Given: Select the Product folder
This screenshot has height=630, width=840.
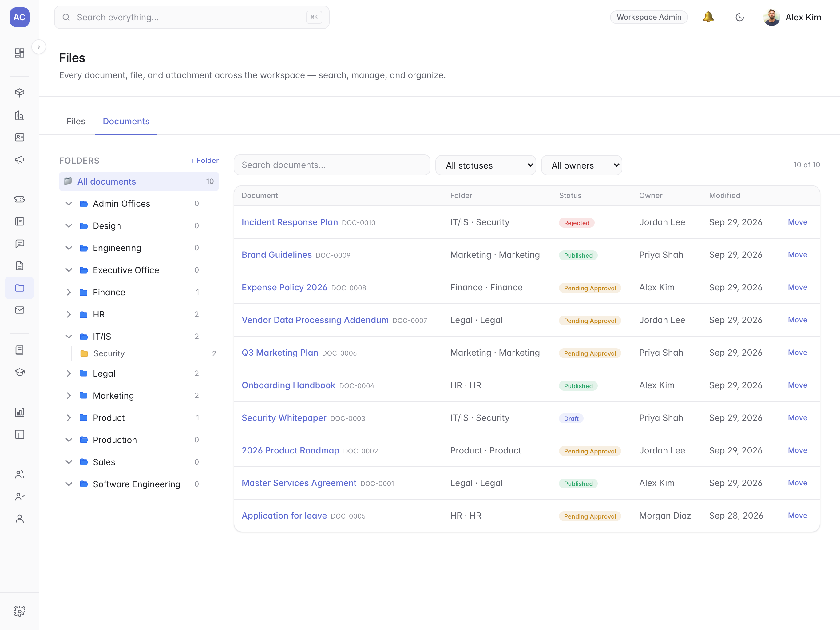Looking at the screenshot, I should pos(109,418).
